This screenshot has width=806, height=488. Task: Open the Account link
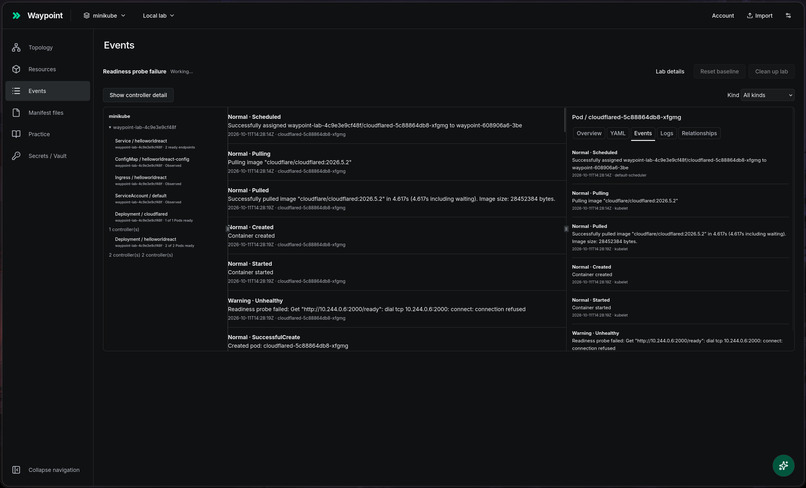723,15
